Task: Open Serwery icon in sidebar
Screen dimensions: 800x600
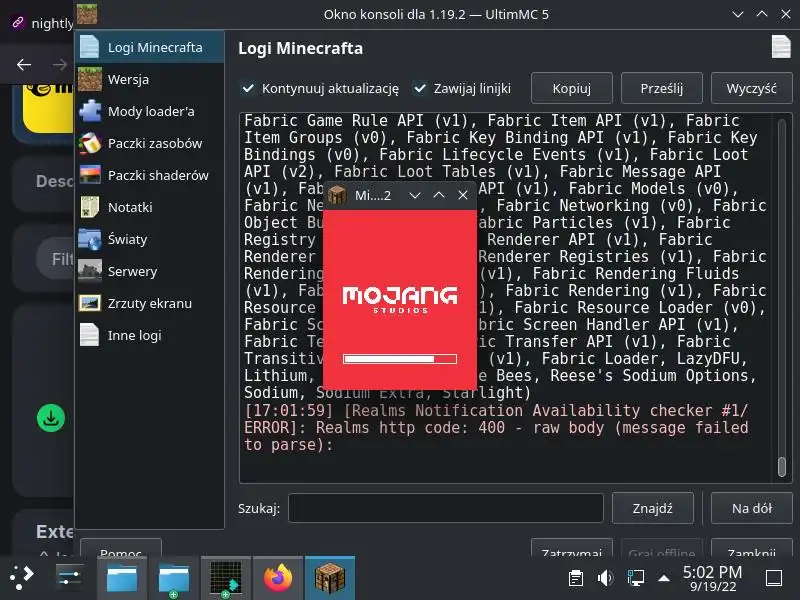Action: click(x=90, y=271)
